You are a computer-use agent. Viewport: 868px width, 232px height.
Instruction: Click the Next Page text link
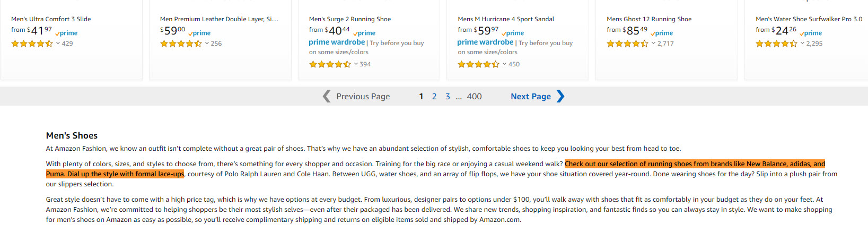click(530, 97)
